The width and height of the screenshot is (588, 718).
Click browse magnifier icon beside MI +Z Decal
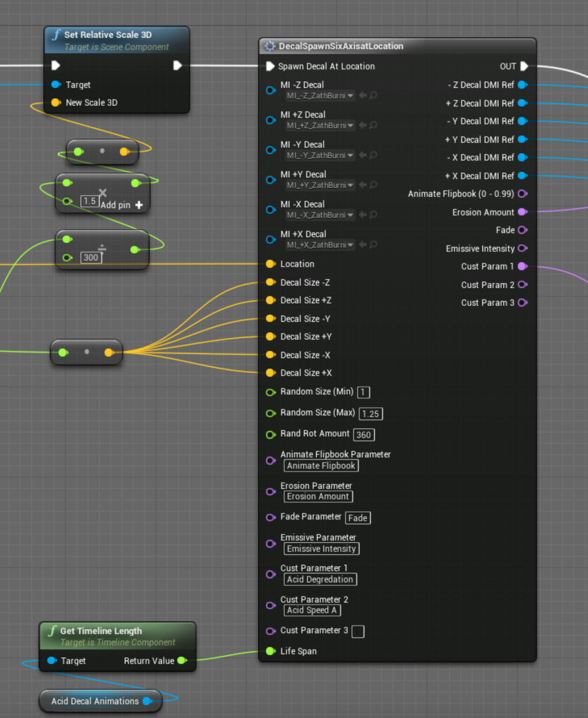[x=373, y=125]
